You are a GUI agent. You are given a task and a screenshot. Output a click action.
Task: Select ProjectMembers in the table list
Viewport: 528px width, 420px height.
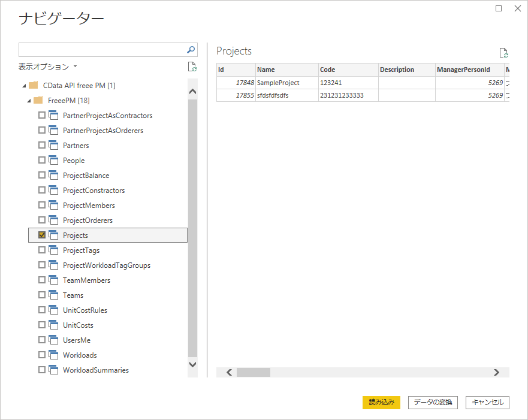point(89,206)
